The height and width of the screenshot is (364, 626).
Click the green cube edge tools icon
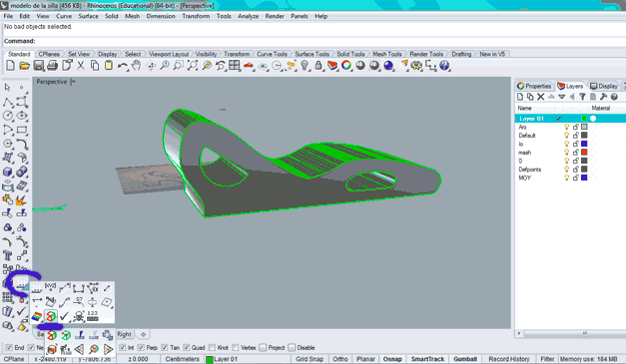pos(66,336)
